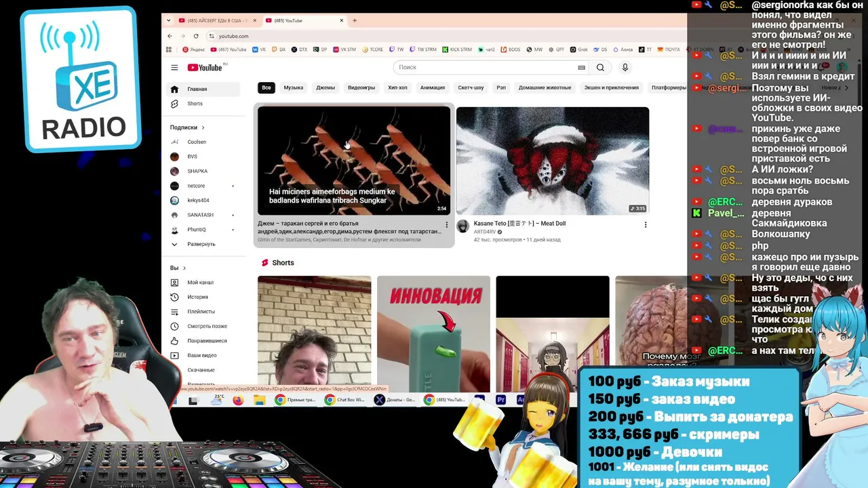Open the Kasane Teto channel avatar
868x488 pixels.
(462, 226)
